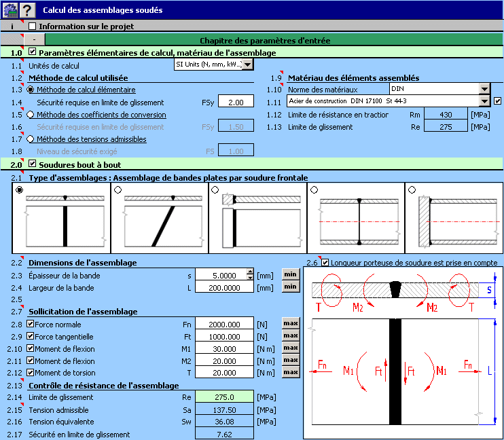Screen dimensions: 504x440
Task: Click the Re 275 MPa material field
Action: (446, 126)
